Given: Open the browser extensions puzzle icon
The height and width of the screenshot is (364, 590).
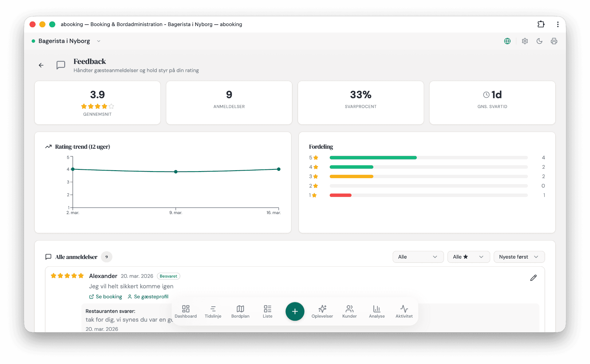Looking at the screenshot, I should coord(541,24).
